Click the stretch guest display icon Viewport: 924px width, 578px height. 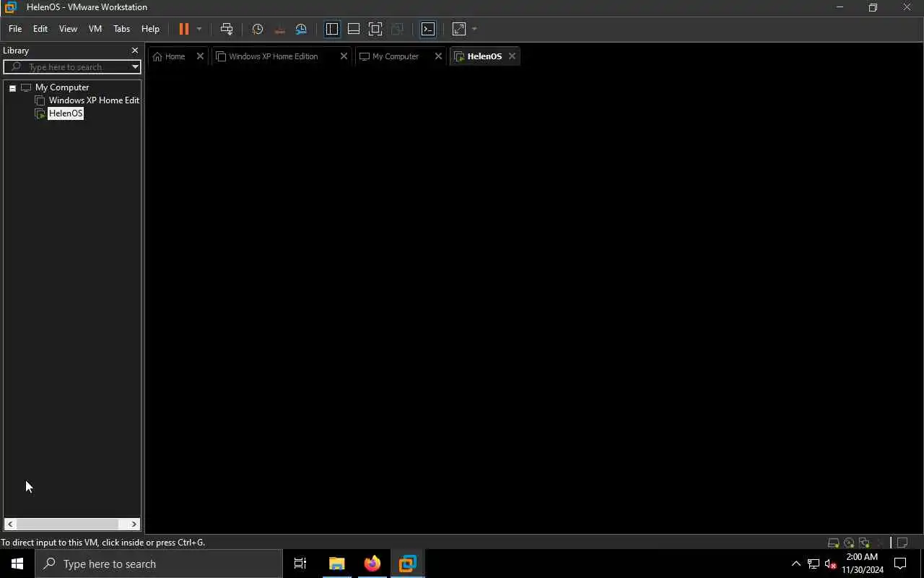[x=459, y=29]
